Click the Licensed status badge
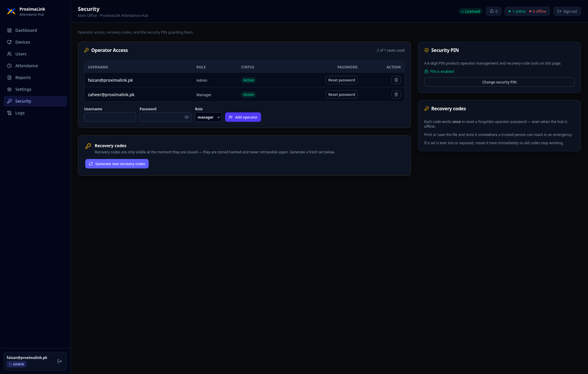 (470, 11)
